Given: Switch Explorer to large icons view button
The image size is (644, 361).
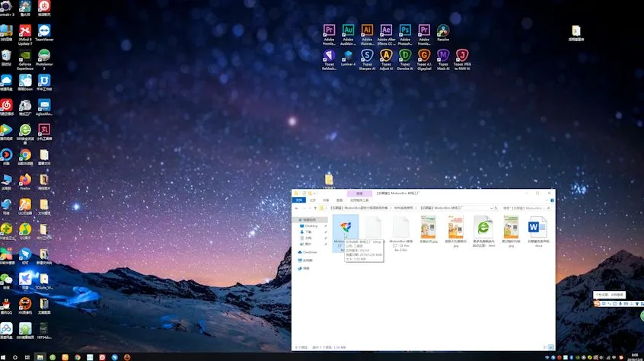Looking at the screenshot, I should [551, 347].
